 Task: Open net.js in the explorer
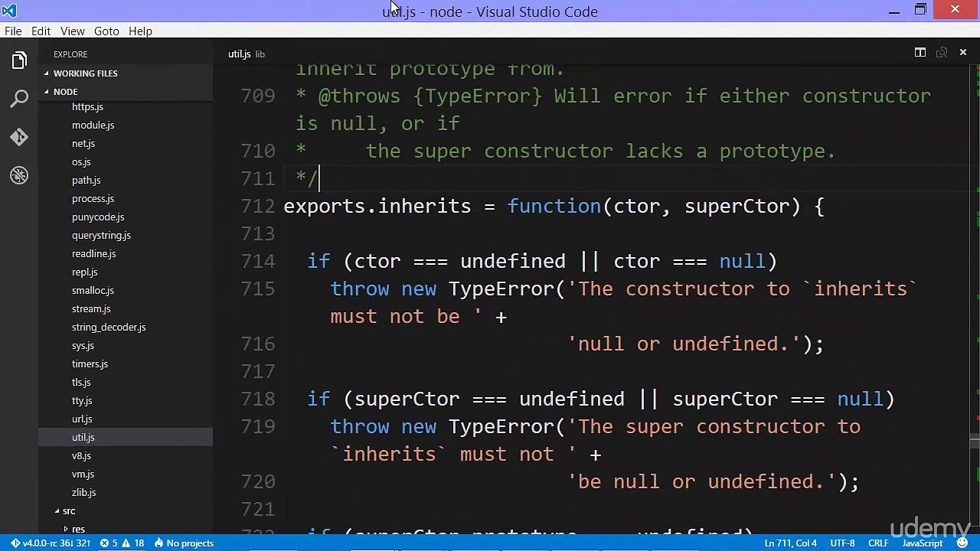point(83,144)
